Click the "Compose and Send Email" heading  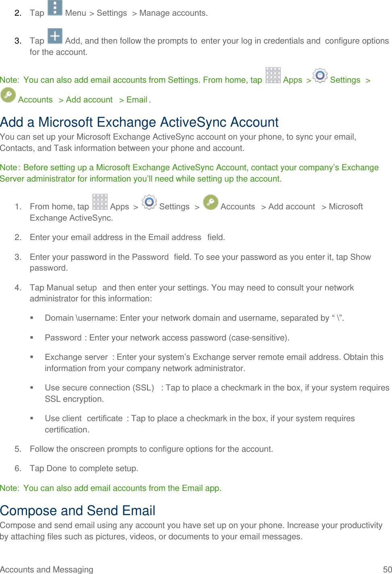point(77,511)
